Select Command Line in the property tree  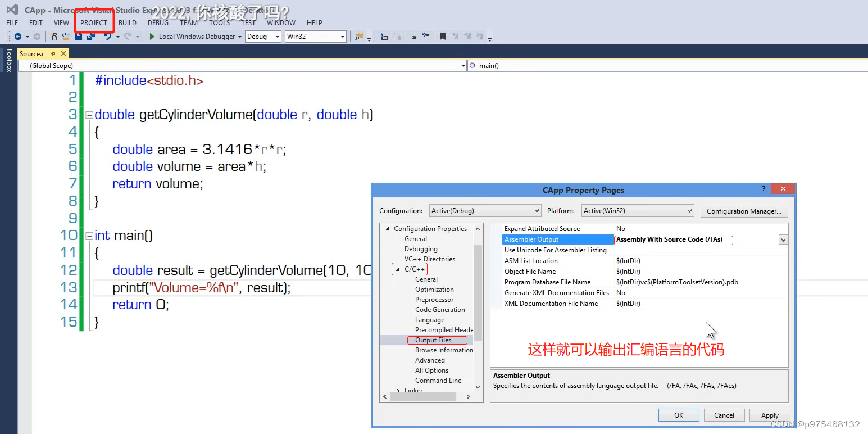(438, 381)
